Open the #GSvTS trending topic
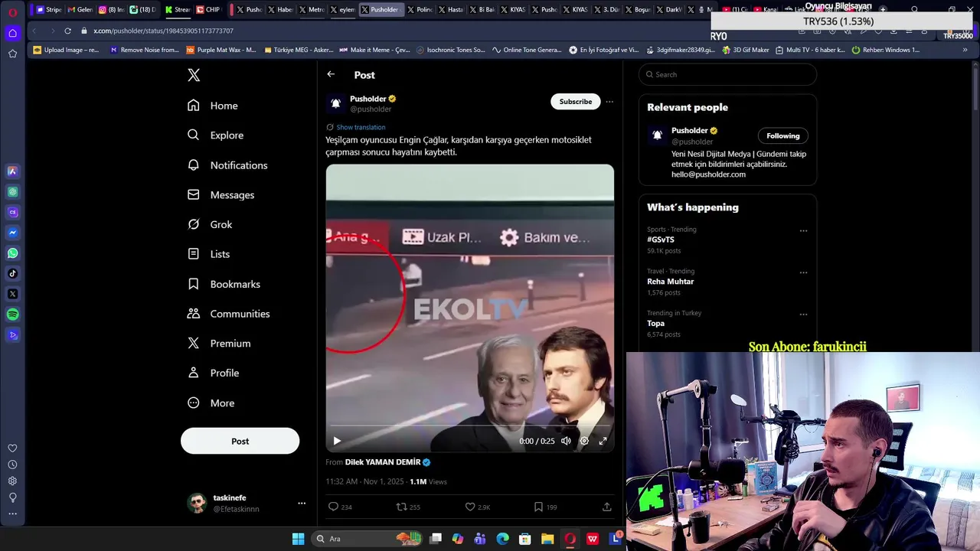Viewport: 980px width, 551px height. (x=660, y=240)
